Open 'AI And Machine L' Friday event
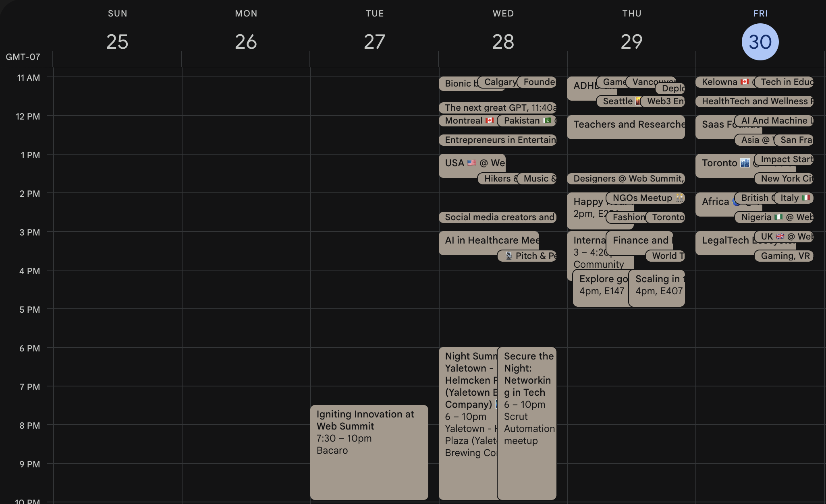This screenshot has width=826, height=504. tap(774, 120)
